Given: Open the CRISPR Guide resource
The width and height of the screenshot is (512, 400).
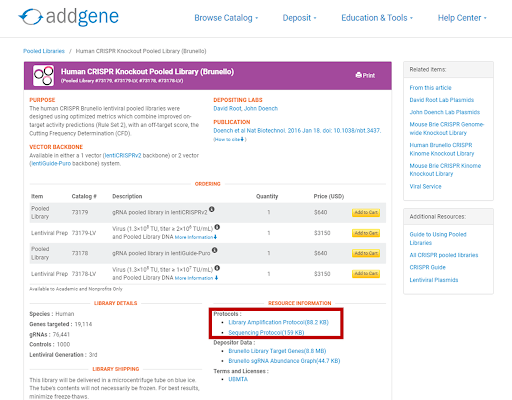Looking at the screenshot, I should (427, 267).
